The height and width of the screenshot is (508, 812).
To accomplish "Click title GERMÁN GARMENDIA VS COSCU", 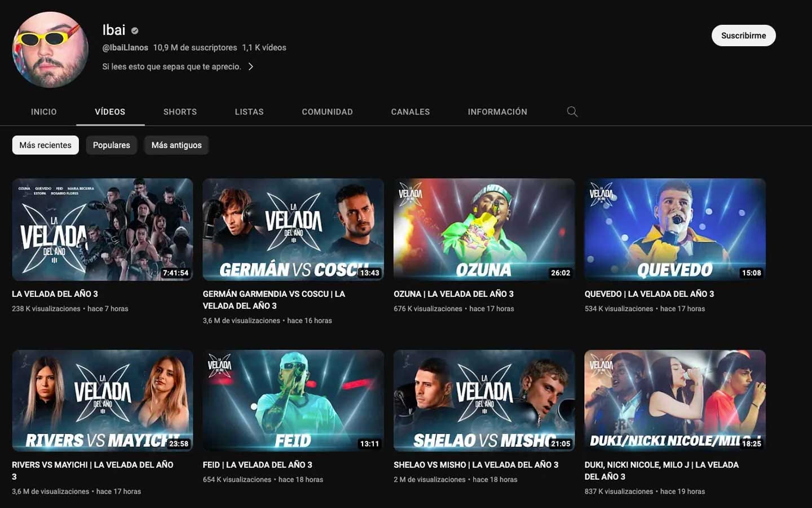I will click(274, 300).
